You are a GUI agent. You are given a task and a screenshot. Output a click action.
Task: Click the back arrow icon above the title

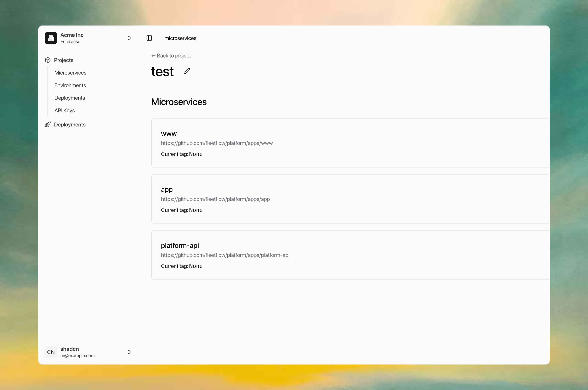tap(153, 56)
